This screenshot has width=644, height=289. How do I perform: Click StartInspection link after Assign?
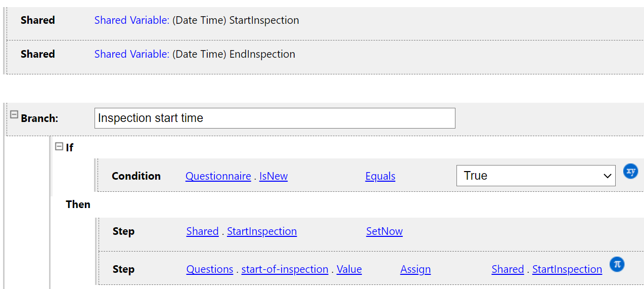click(x=567, y=269)
